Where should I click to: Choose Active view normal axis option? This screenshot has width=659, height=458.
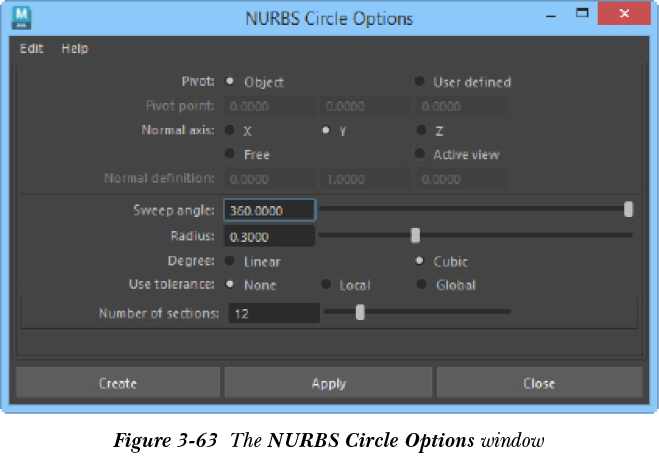[x=421, y=154]
